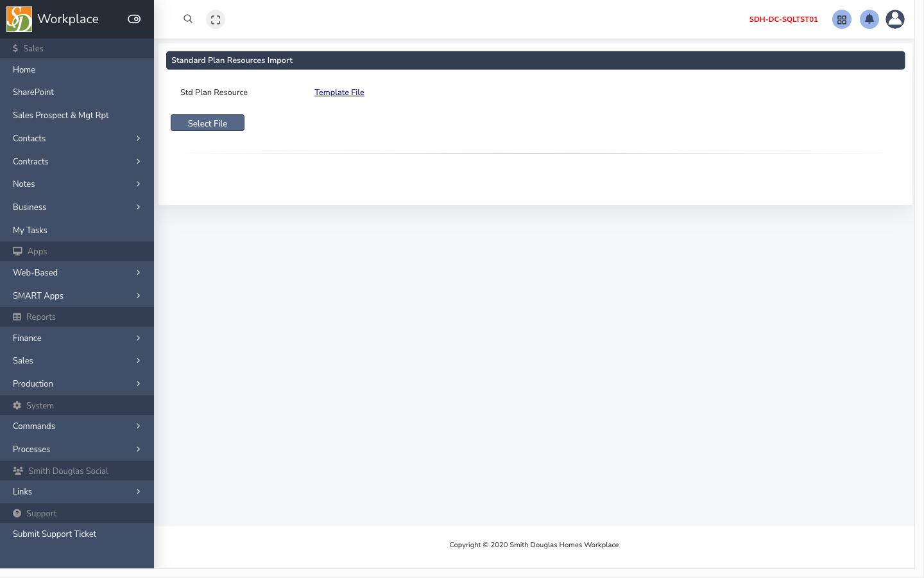924x578 pixels.
Task: Click the Apps section header label
Action: 37,251
